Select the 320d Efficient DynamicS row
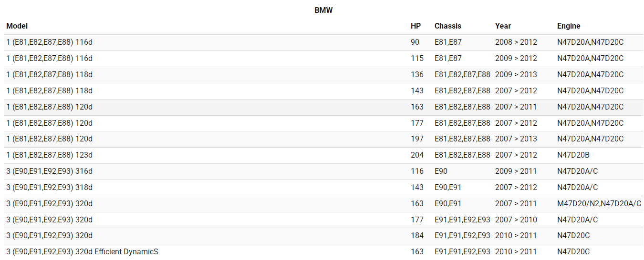The height and width of the screenshot is (260, 644). coord(82,252)
